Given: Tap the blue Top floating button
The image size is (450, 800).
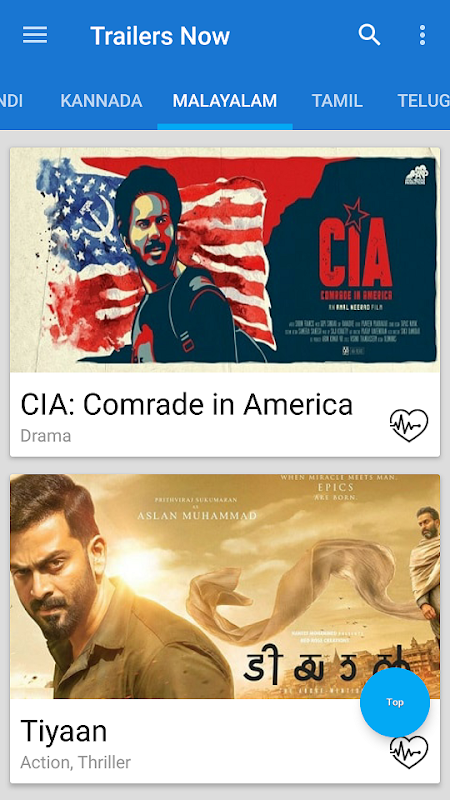Looking at the screenshot, I should pos(395,702).
